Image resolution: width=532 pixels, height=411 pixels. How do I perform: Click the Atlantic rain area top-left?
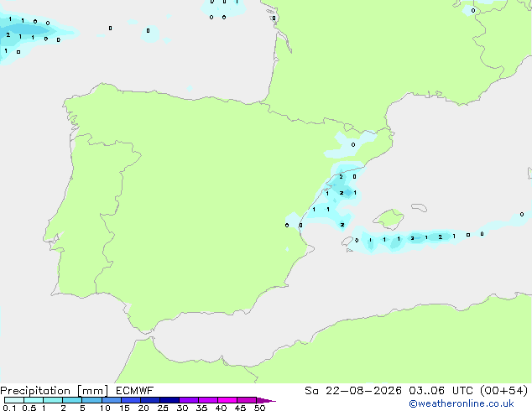coord(32,34)
